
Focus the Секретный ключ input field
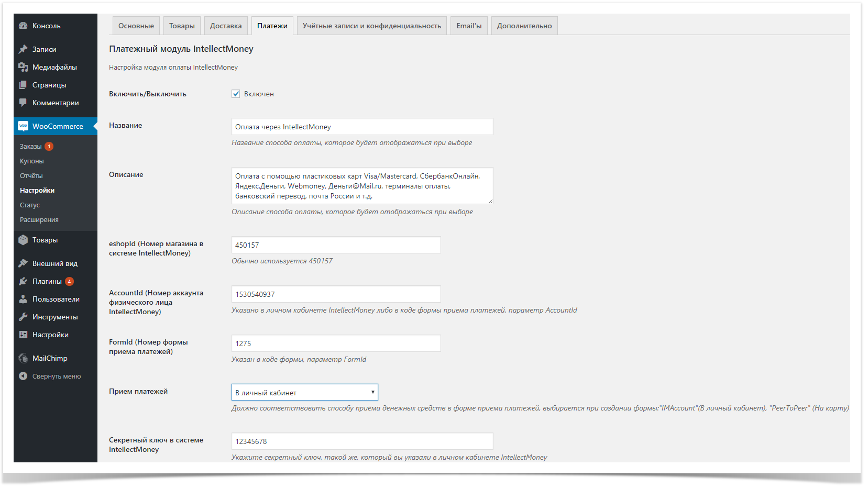(362, 441)
